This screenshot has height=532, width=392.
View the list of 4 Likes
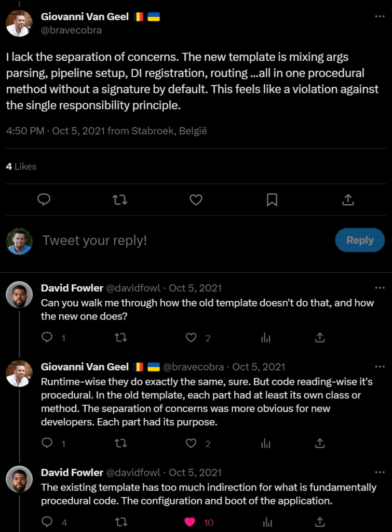tap(20, 167)
